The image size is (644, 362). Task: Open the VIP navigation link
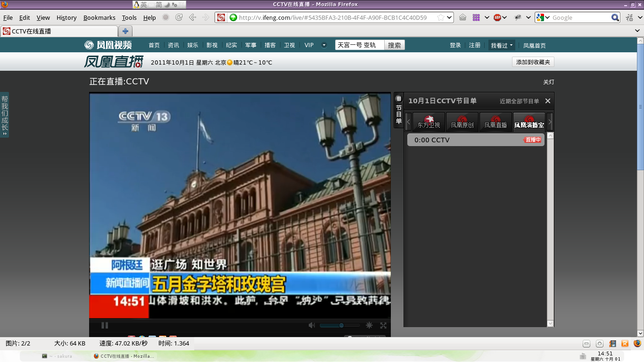click(x=309, y=45)
